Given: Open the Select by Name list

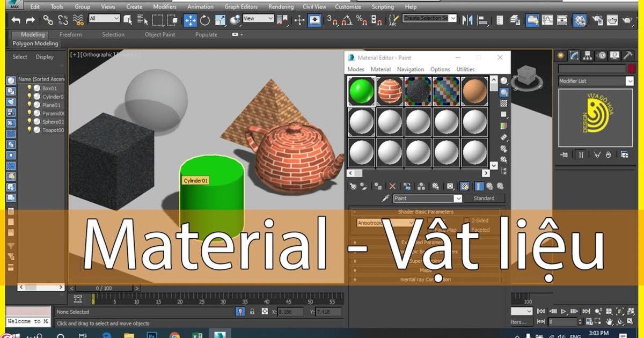Looking at the screenshot, I should point(143,20).
